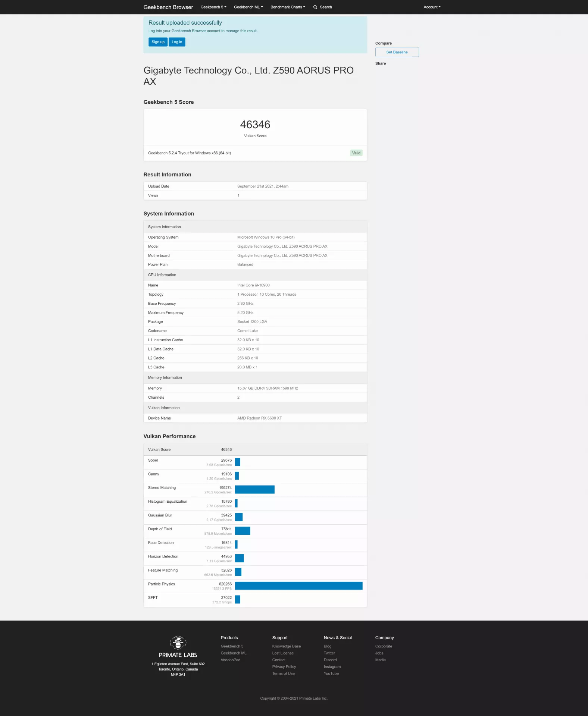
Task: Open the Media company link
Action: pos(381,660)
